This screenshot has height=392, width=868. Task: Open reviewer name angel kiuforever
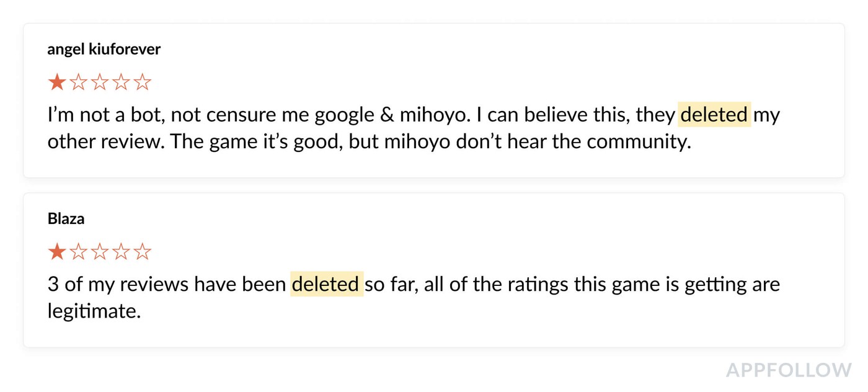pos(104,50)
